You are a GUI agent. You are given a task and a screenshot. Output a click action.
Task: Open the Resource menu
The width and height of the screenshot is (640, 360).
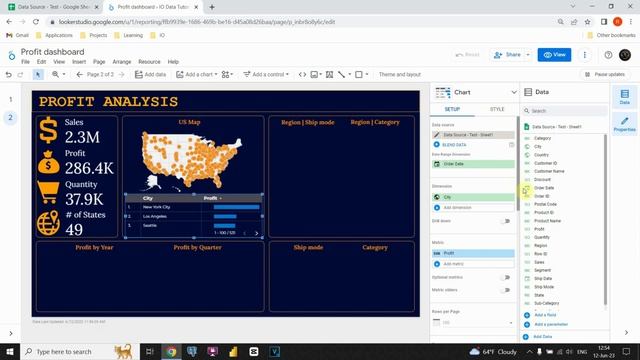point(149,62)
